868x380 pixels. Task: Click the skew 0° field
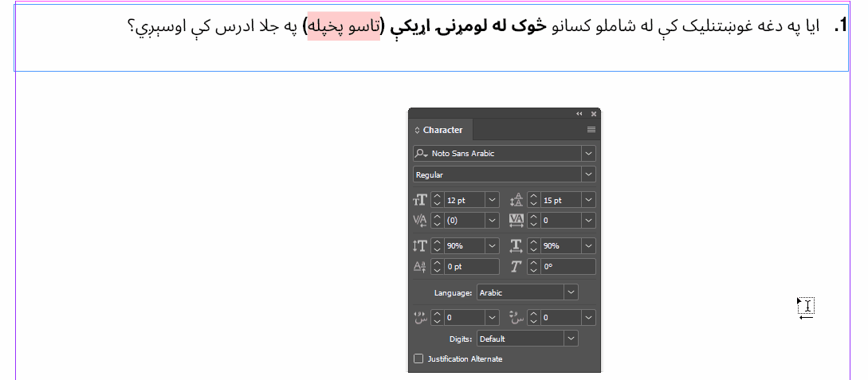click(568, 267)
